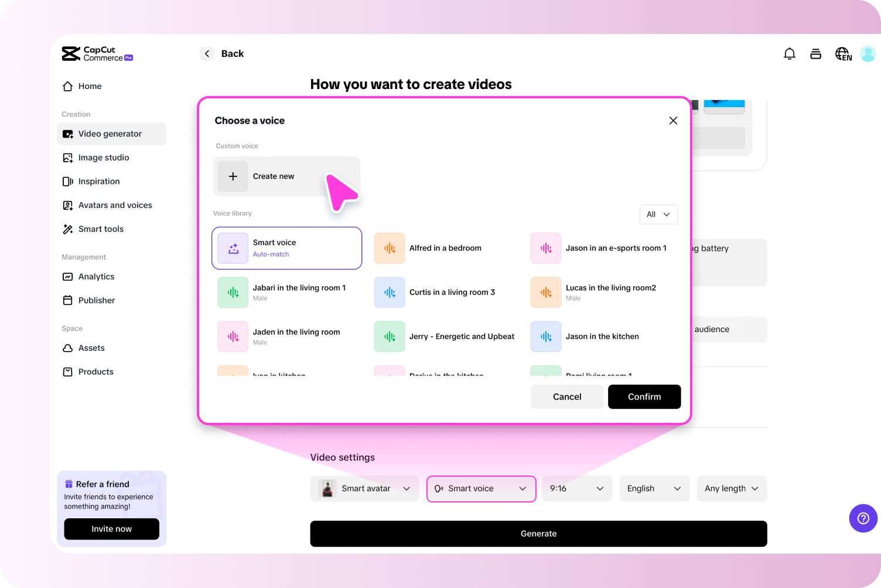Click the Image studio sidebar icon
This screenshot has width=881, height=588.
pyautogui.click(x=68, y=158)
